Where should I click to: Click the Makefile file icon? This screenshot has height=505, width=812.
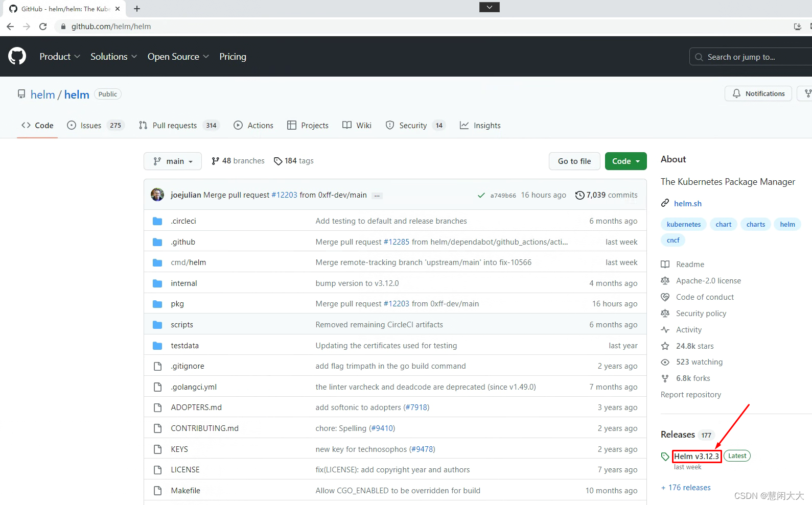click(x=157, y=491)
